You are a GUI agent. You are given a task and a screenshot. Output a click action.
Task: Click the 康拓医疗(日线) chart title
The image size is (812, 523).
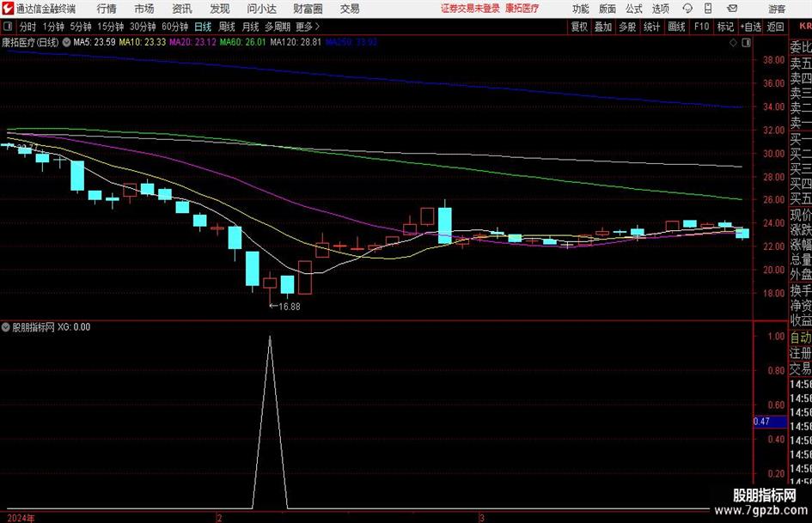[30, 42]
